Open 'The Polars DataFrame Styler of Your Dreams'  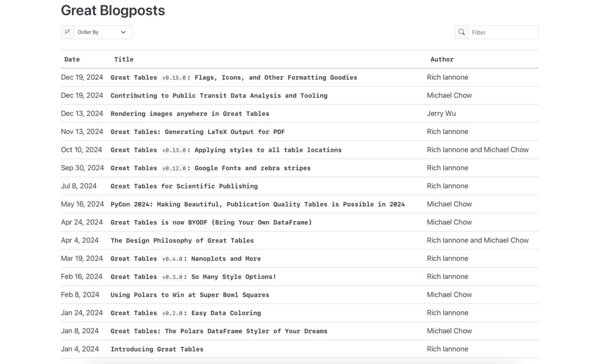219,331
